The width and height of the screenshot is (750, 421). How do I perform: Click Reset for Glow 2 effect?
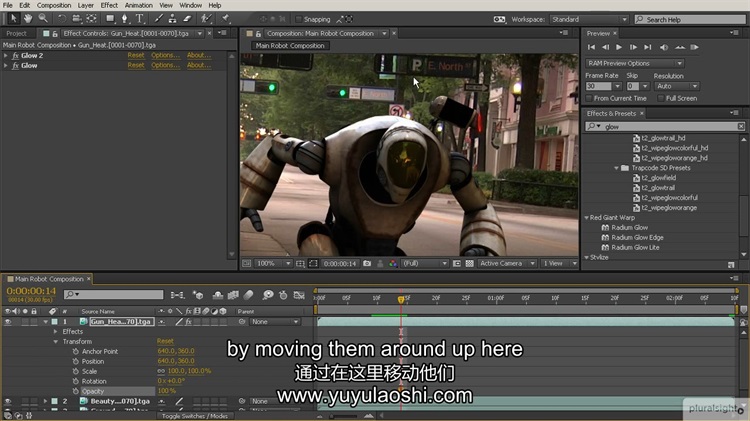click(135, 55)
